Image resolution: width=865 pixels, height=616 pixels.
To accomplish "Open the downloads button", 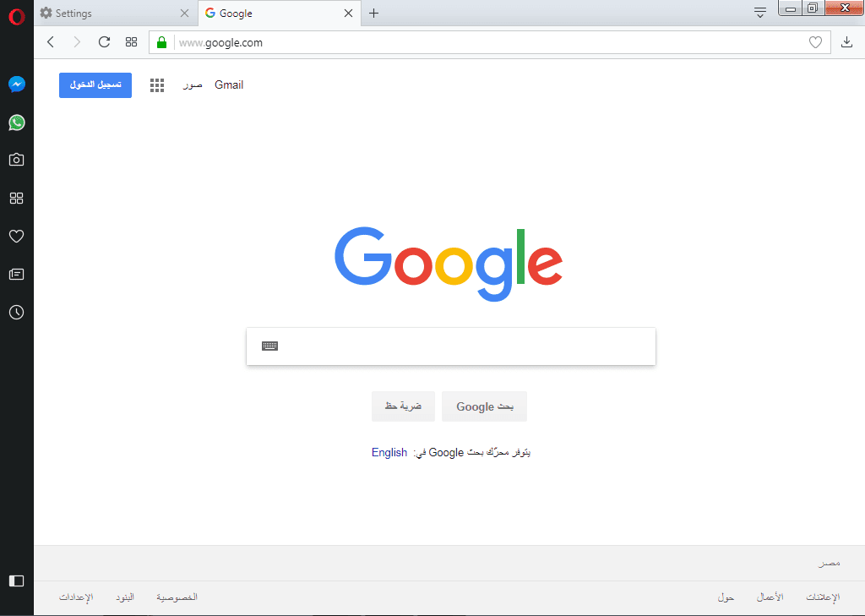I will coord(846,42).
